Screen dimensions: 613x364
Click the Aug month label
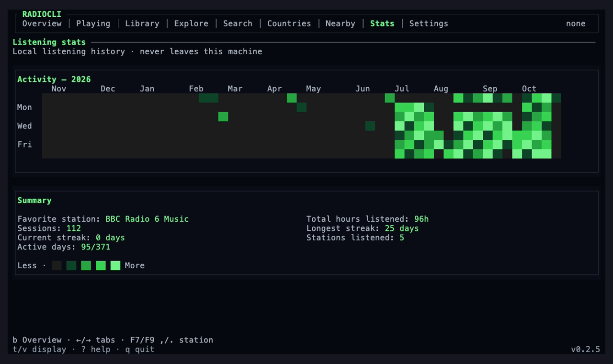point(441,89)
